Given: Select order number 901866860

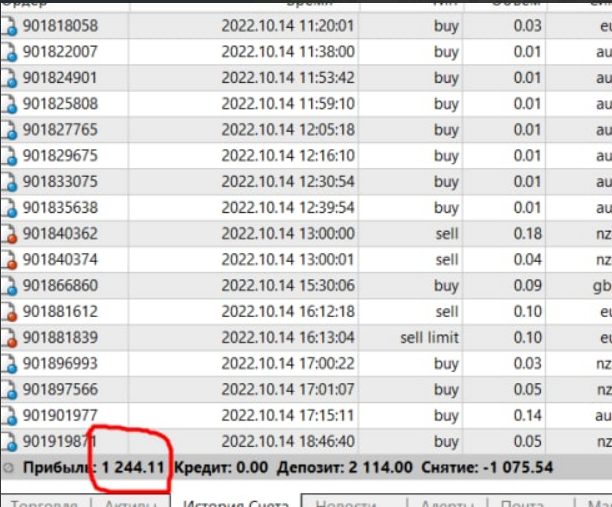Looking at the screenshot, I should [60, 285].
